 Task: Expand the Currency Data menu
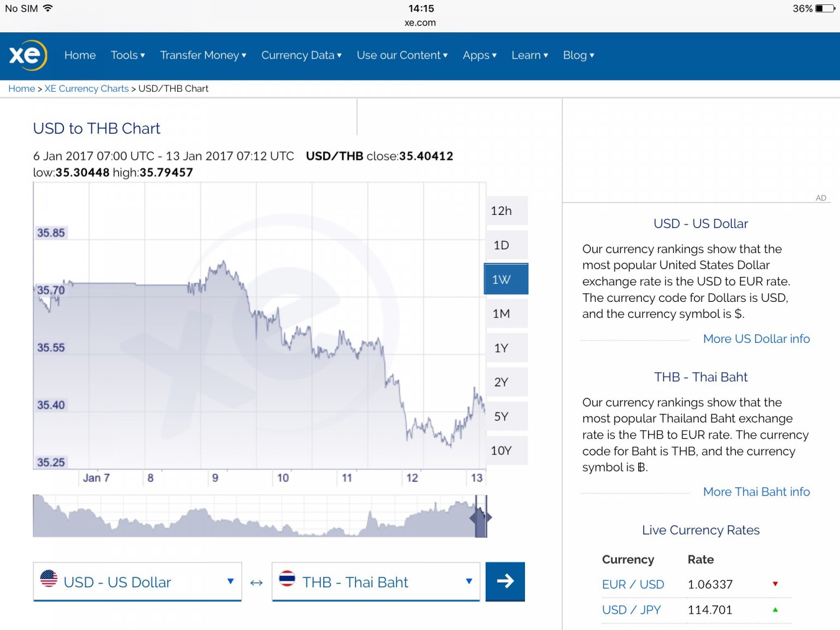(x=301, y=55)
